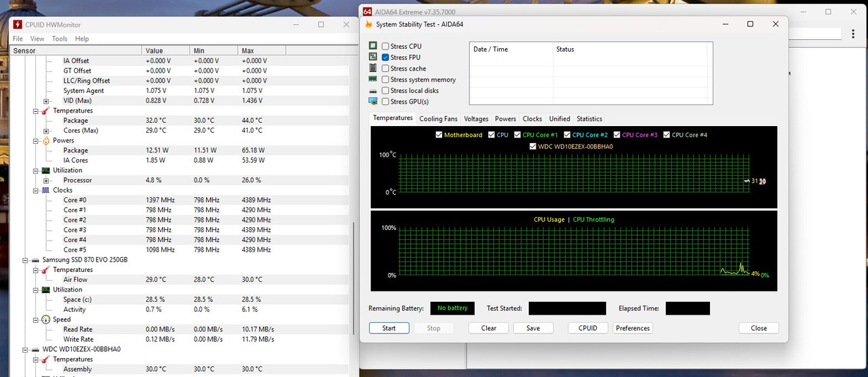Click the cache chip icon beside Stress cache
This screenshot has height=377, width=868.
pos(373,68)
